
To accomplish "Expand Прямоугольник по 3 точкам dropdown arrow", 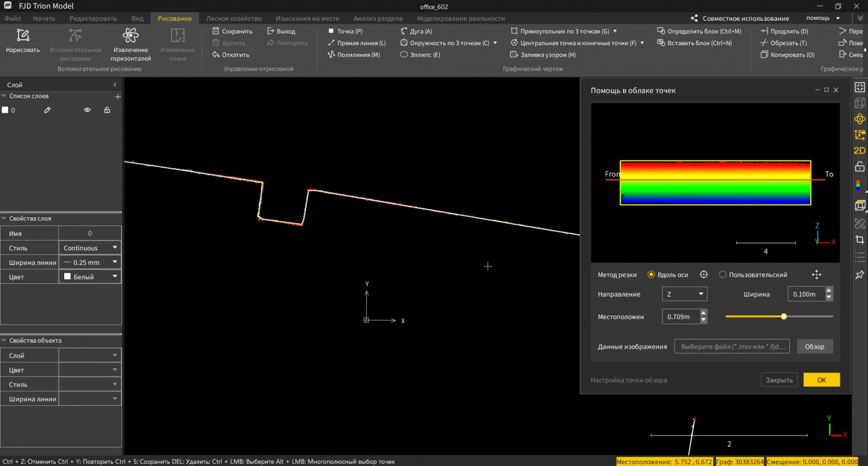I will pyautogui.click(x=615, y=31).
